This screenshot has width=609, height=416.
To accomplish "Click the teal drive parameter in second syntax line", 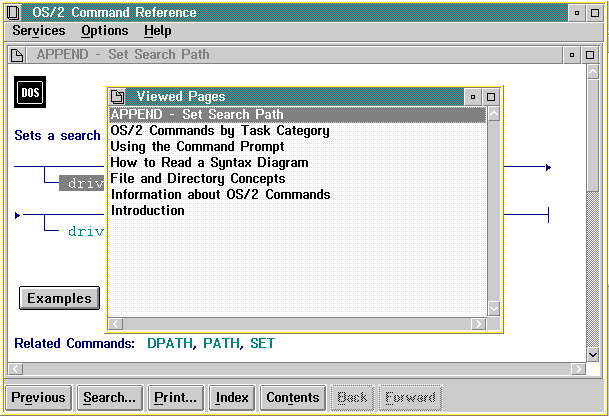I will click(86, 231).
